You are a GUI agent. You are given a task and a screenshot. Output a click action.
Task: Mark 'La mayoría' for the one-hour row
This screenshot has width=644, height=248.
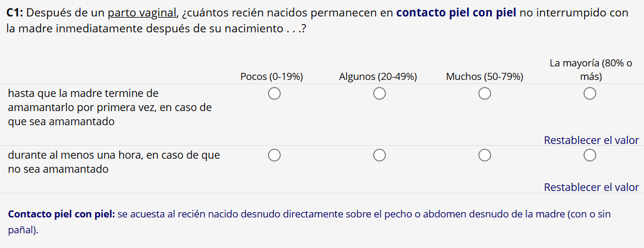590,155
